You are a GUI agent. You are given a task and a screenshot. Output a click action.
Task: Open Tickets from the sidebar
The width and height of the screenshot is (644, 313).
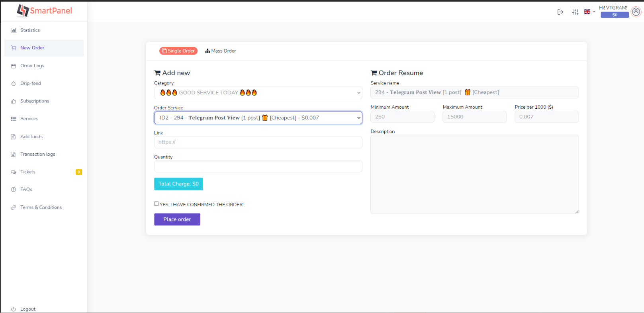(x=28, y=172)
